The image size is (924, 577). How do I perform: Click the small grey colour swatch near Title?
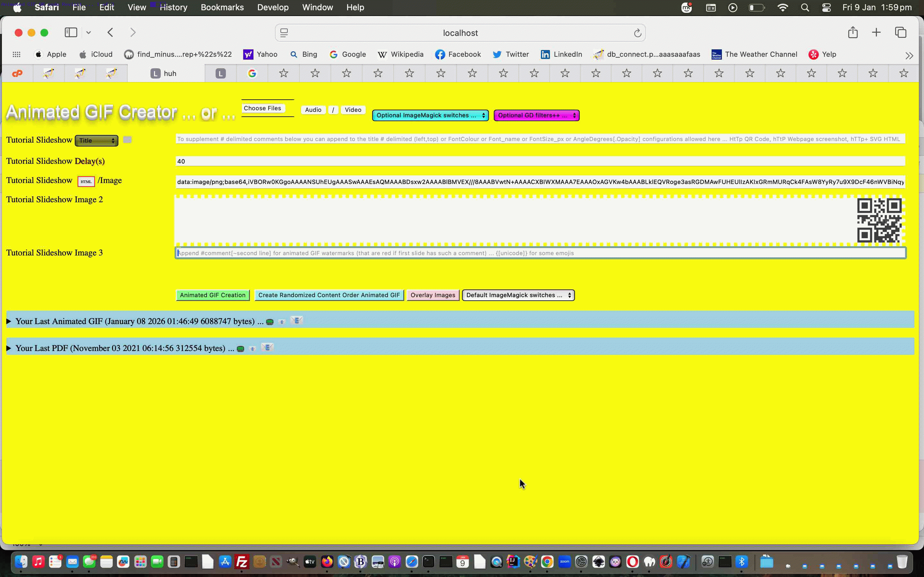click(x=127, y=140)
